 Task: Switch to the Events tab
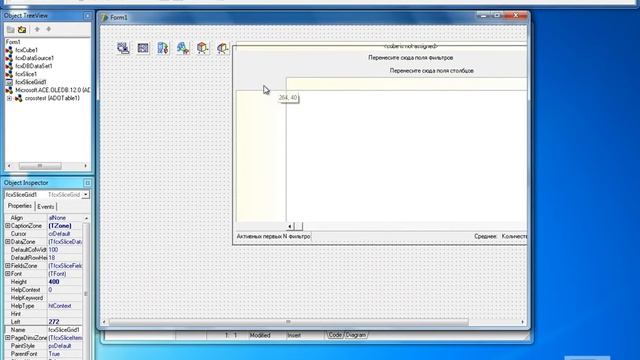point(46,207)
